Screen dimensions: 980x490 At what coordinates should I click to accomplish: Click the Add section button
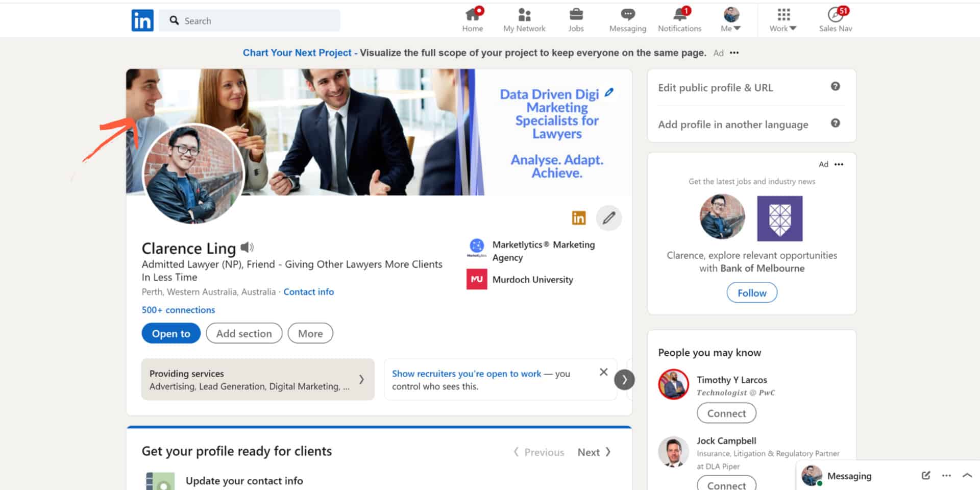[244, 333]
